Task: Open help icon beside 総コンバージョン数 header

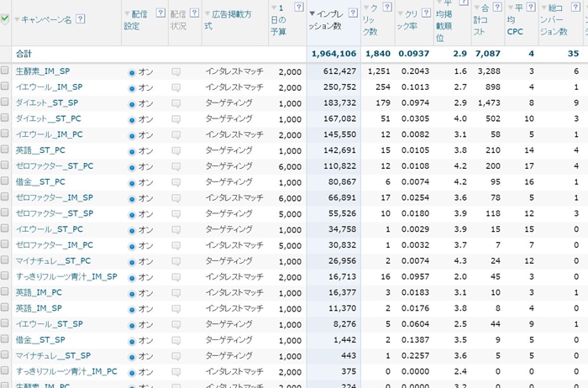Action: pos(575,7)
